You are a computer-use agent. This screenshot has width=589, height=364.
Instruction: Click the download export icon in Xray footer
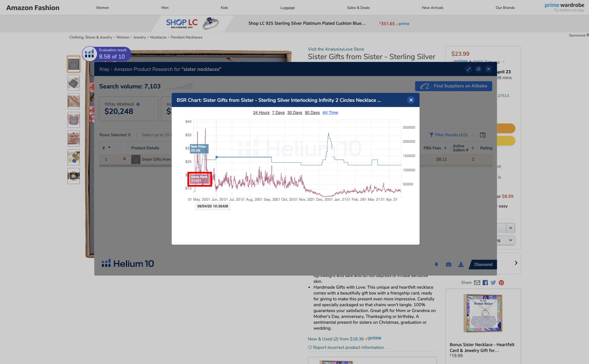(461, 265)
